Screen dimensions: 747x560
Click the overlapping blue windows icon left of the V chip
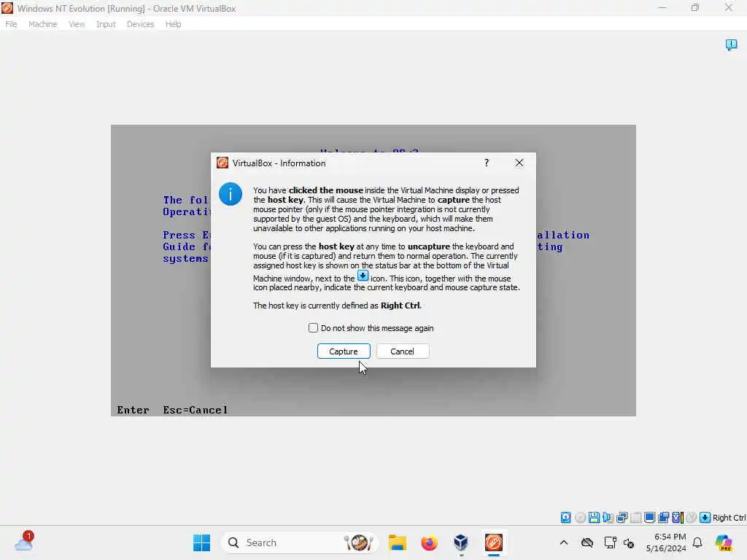point(664,518)
